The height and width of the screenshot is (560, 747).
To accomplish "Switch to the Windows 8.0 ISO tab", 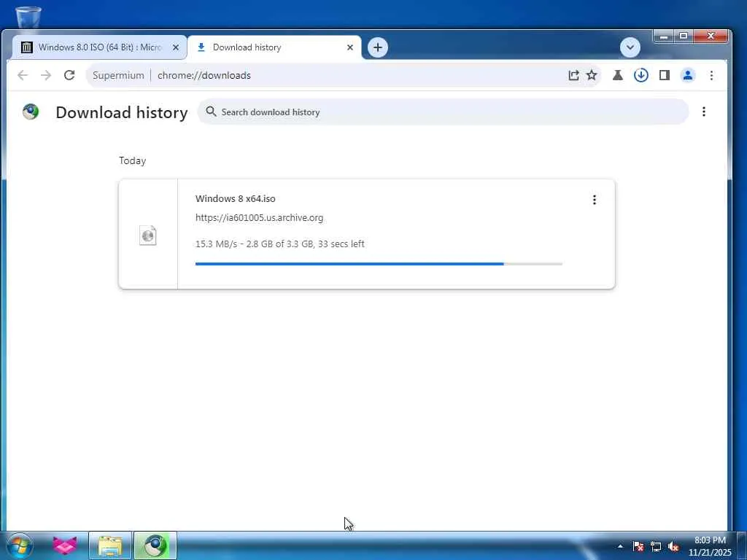I will pyautogui.click(x=99, y=47).
